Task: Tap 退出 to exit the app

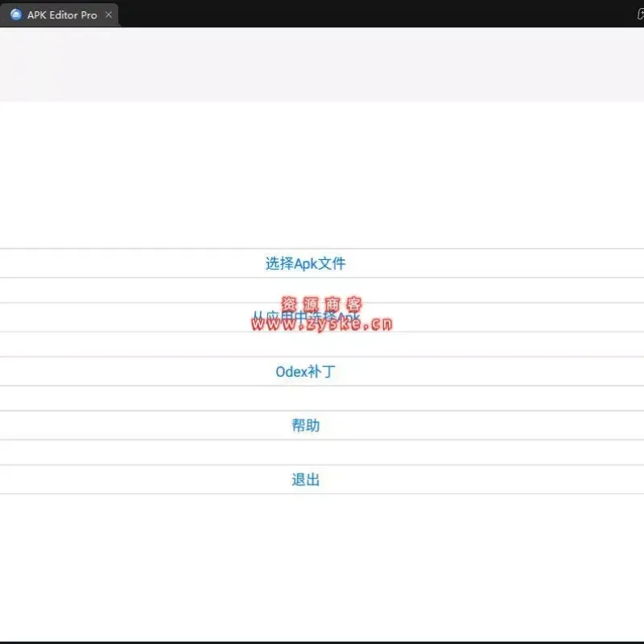Action: 322,479
